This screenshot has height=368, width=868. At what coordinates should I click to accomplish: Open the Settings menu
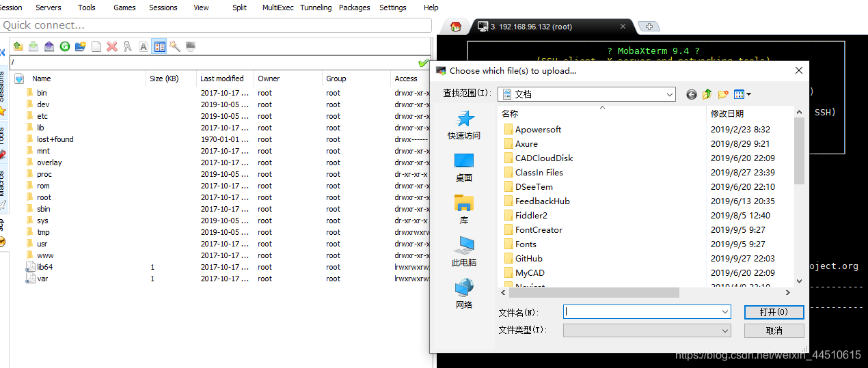[x=392, y=8]
